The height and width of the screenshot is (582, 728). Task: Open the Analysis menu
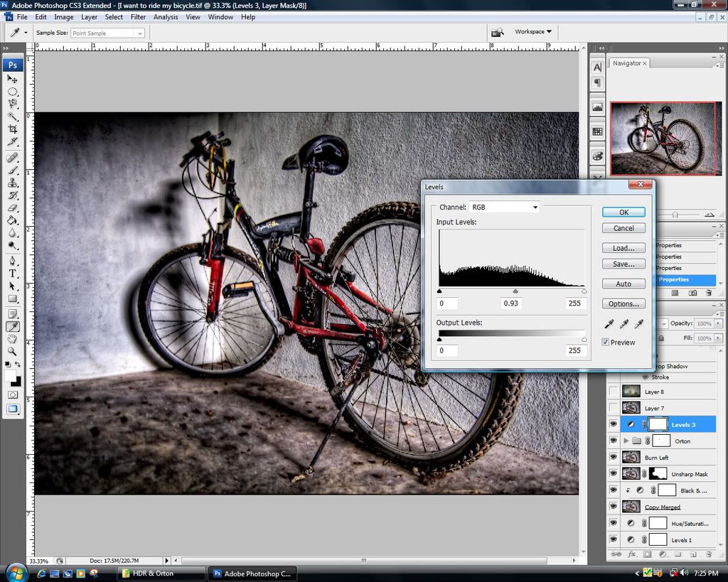166,17
